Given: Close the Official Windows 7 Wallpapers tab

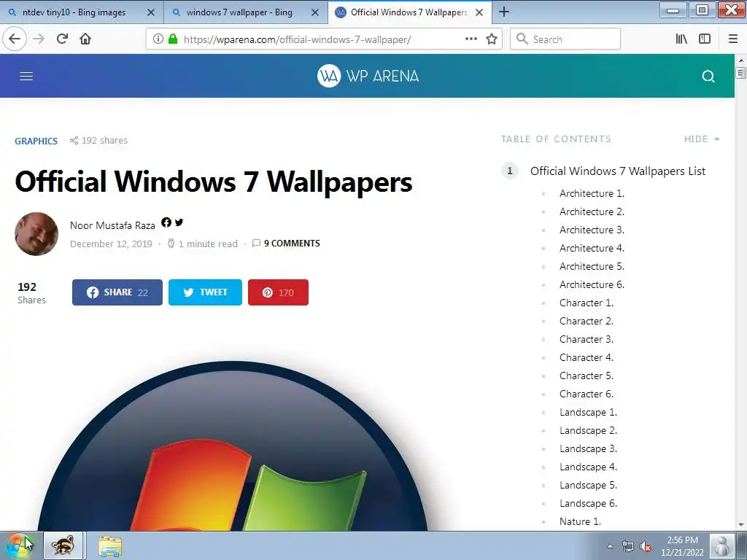Looking at the screenshot, I should (479, 12).
